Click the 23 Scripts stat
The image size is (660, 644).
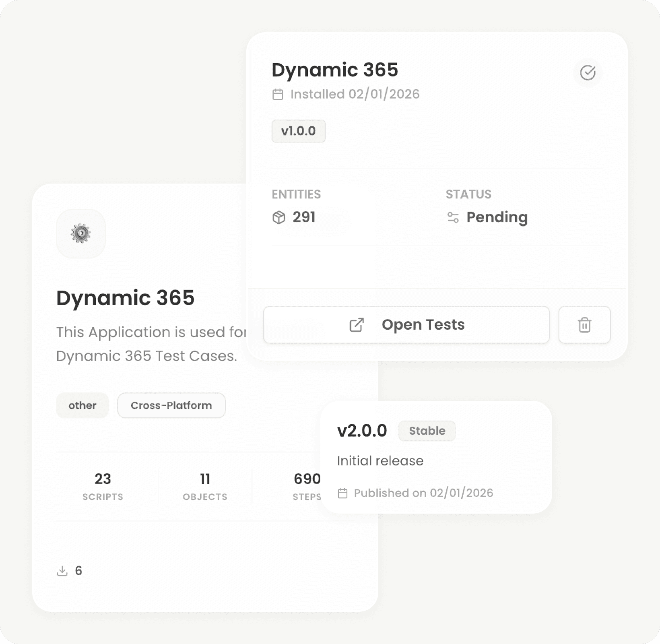tap(103, 485)
